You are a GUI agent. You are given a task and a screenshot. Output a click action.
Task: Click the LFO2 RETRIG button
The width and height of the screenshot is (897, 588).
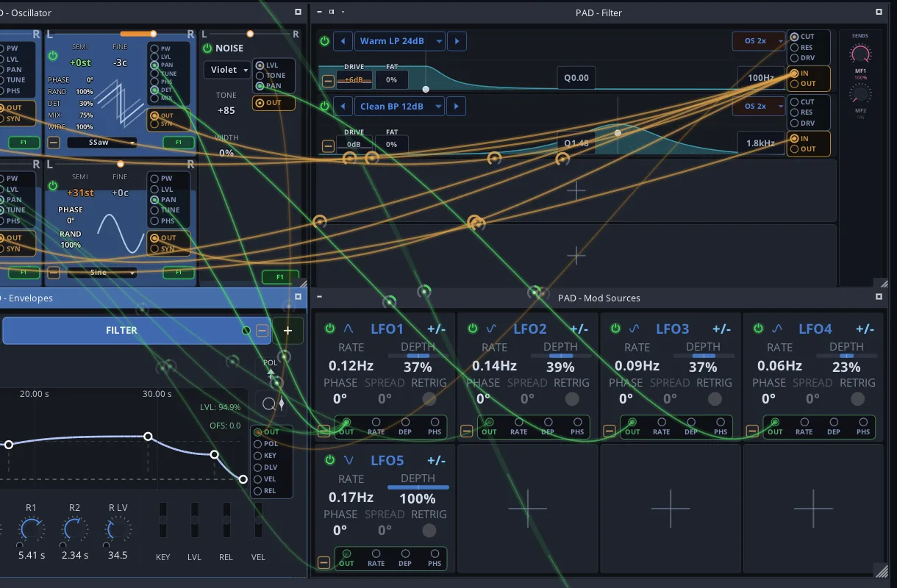point(572,399)
